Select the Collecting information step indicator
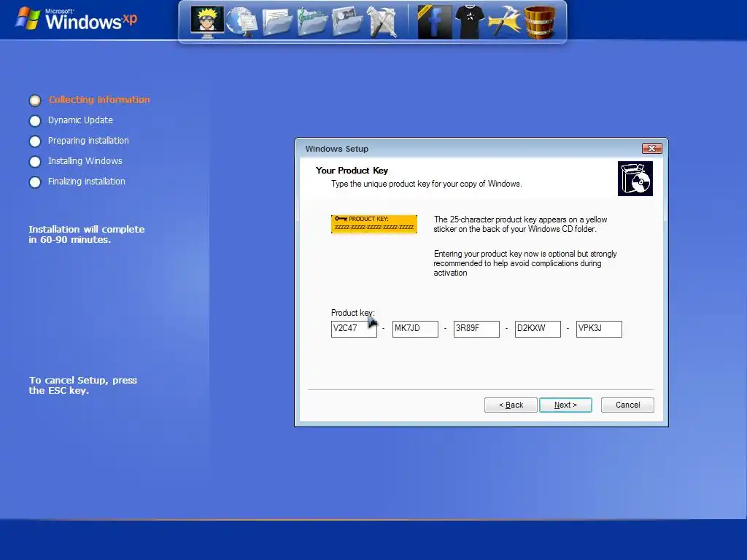 35,101
